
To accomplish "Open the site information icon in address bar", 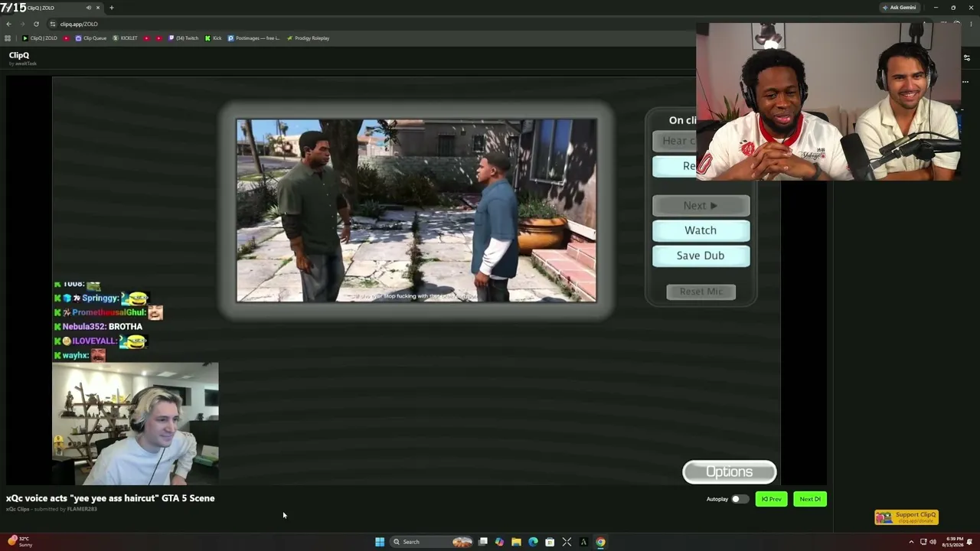I will 52,24.
